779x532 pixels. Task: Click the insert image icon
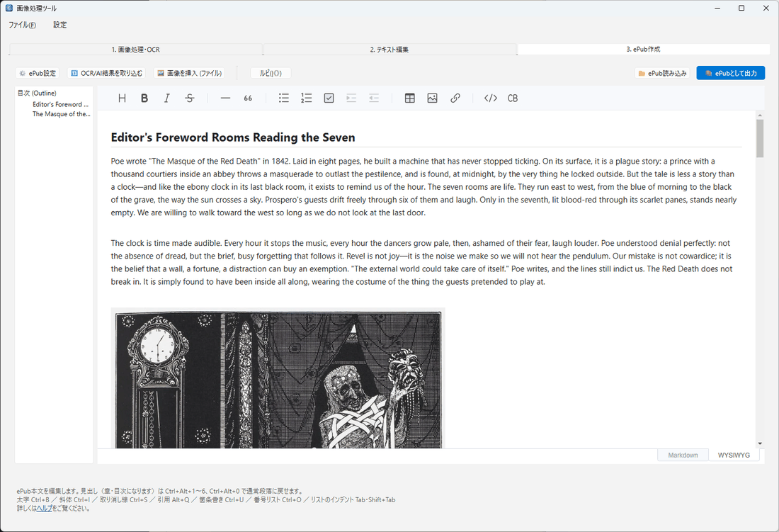coord(432,98)
